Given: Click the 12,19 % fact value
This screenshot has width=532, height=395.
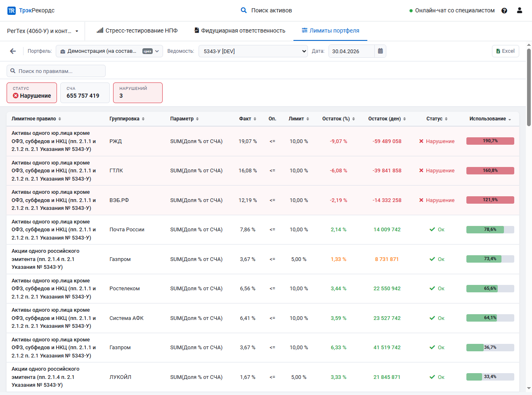Looking at the screenshot, I should 248,200.
